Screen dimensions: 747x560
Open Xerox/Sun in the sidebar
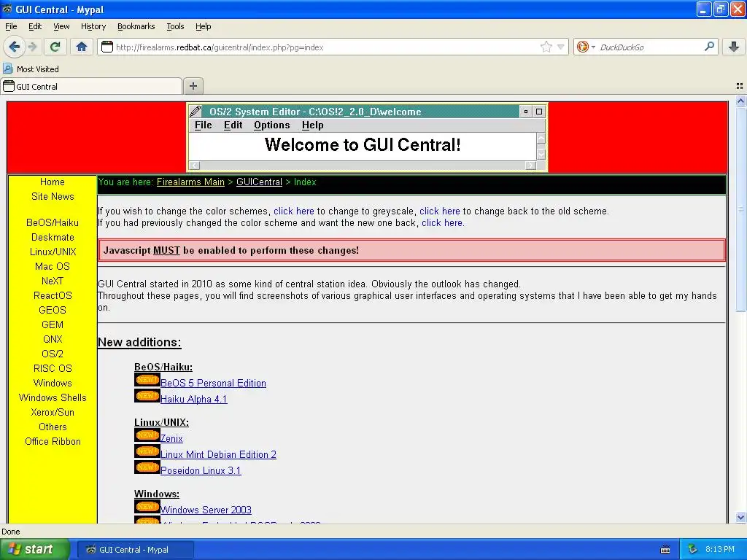click(53, 413)
